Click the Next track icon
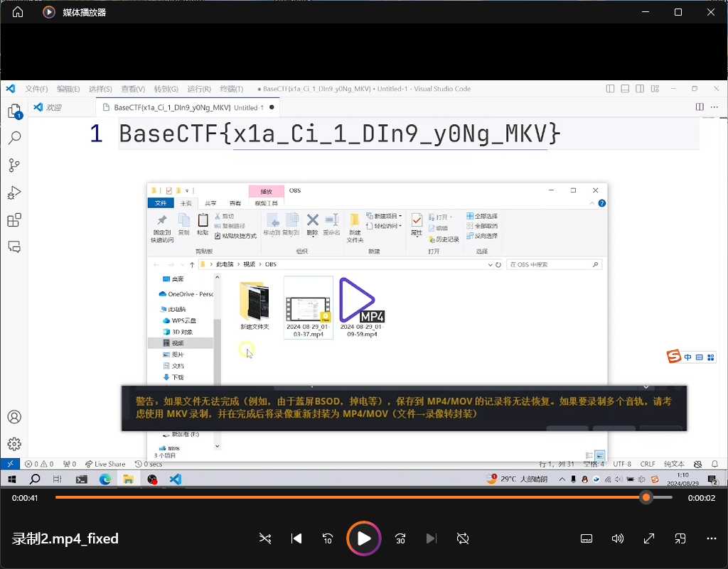The width and height of the screenshot is (728, 569). 431,538
